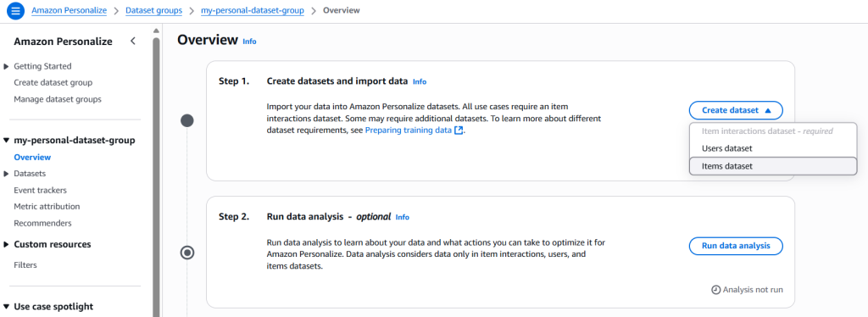Select Overview in the sidebar

click(x=32, y=157)
